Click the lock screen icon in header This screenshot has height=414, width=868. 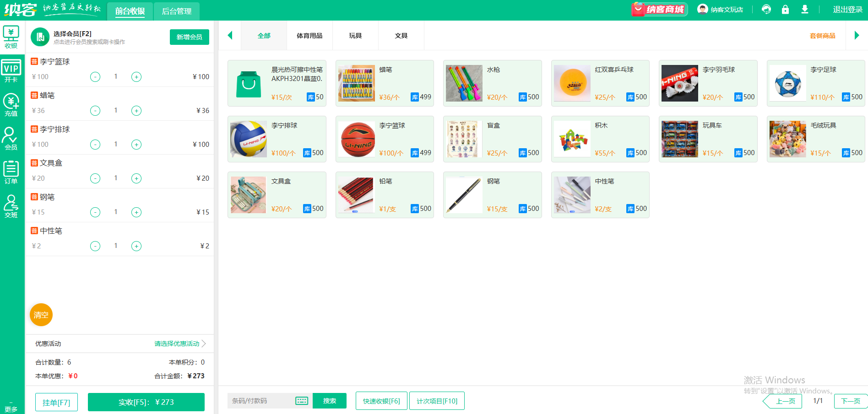(785, 10)
